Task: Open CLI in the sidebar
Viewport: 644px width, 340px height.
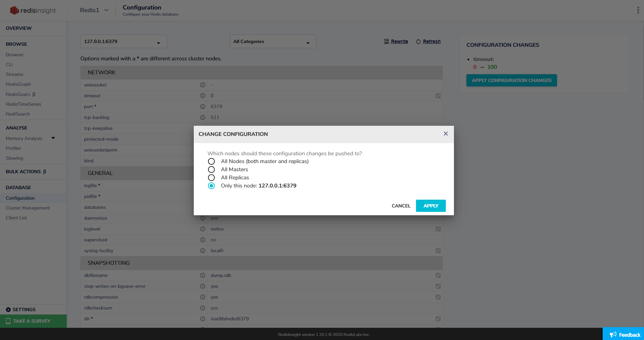Action: click(9, 64)
